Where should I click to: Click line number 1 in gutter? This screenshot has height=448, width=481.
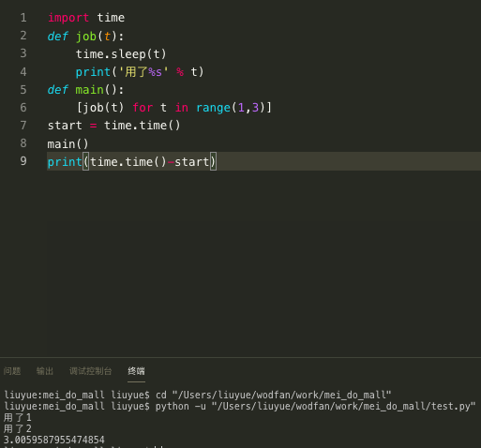[23, 18]
